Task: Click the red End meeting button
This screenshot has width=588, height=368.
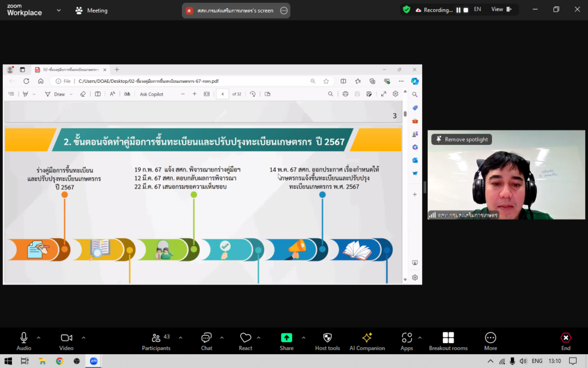Action: [x=566, y=341]
